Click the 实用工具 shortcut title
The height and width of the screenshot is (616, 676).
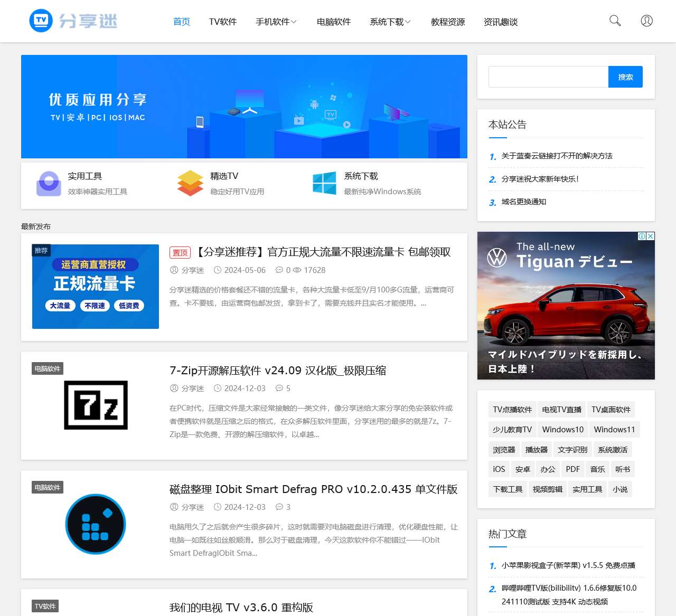84,176
